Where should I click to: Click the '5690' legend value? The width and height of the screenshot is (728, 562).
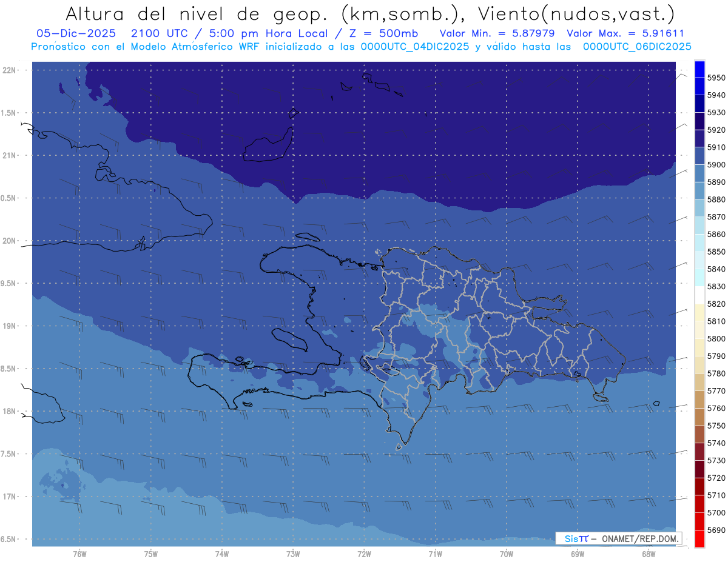pyautogui.click(x=716, y=530)
